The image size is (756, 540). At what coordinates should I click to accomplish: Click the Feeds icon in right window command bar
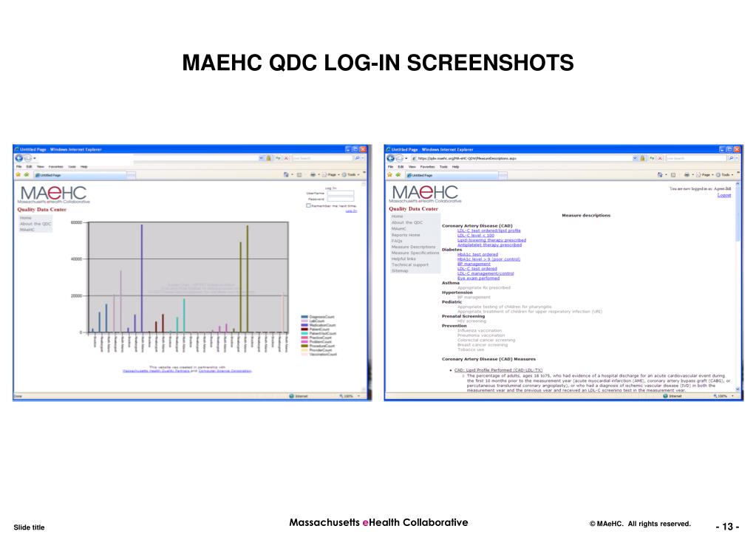pyautogui.click(x=673, y=174)
